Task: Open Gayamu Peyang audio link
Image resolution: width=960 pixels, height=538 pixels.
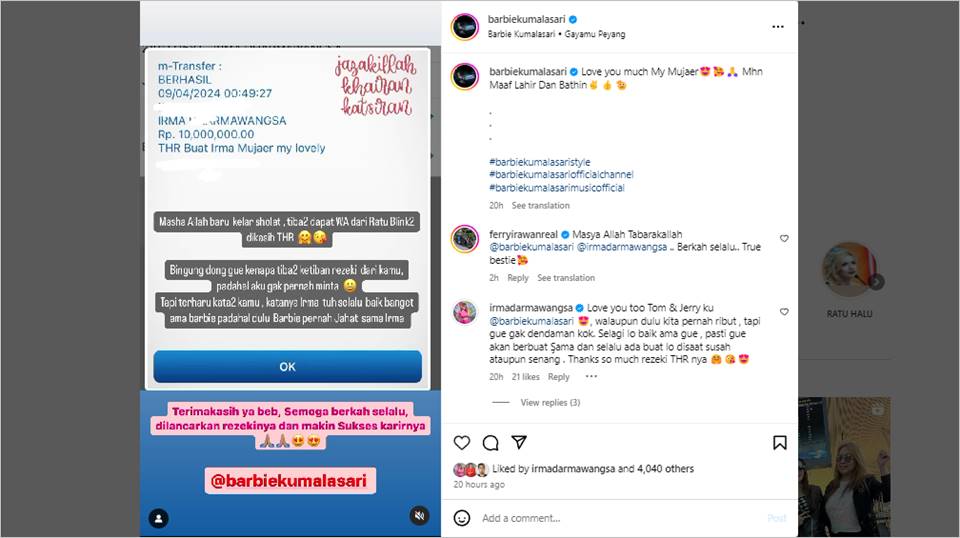Action: (595, 34)
